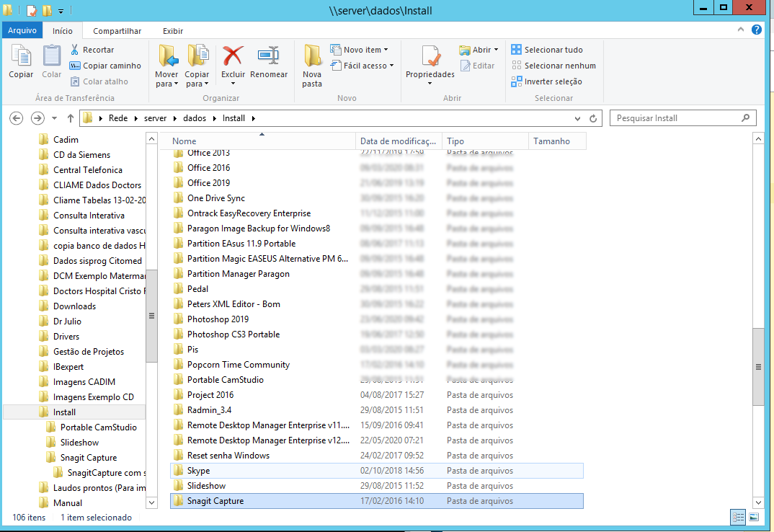Click the Colar clipboard icon
This screenshot has width=774, height=532.
tap(51, 56)
